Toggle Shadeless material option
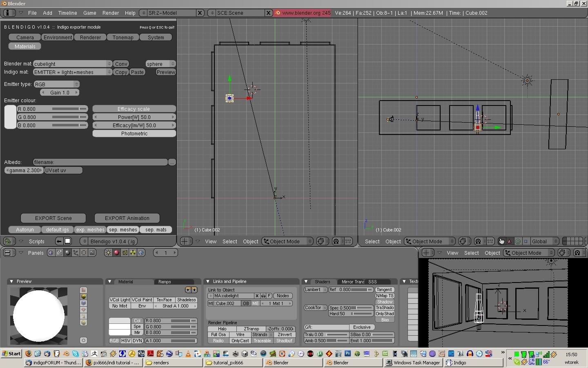This screenshot has width=588, height=368. 186,300
